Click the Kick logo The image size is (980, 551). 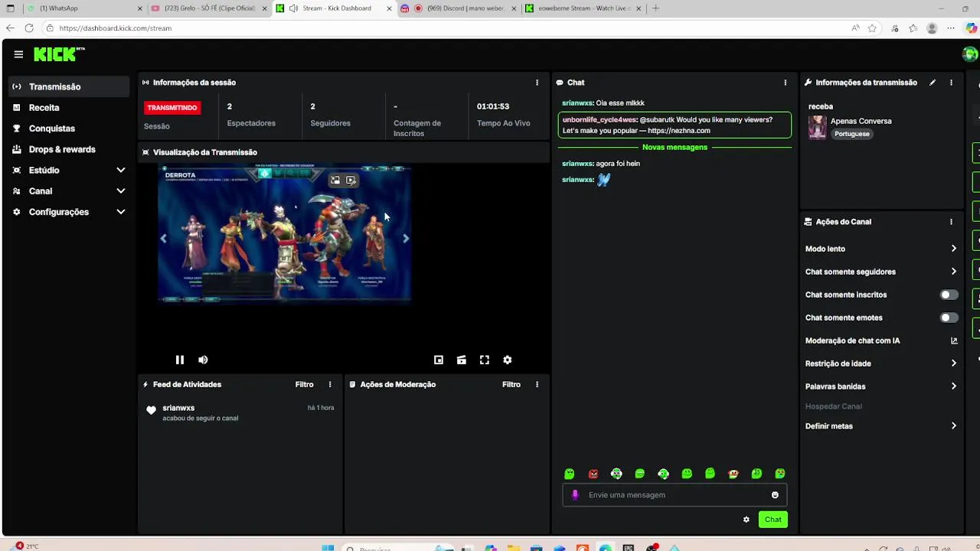pos(59,54)
